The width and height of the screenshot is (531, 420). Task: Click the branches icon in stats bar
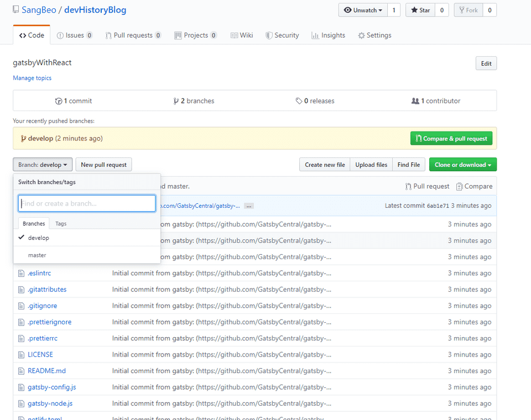pyautogui.click(x=176, y=101)
